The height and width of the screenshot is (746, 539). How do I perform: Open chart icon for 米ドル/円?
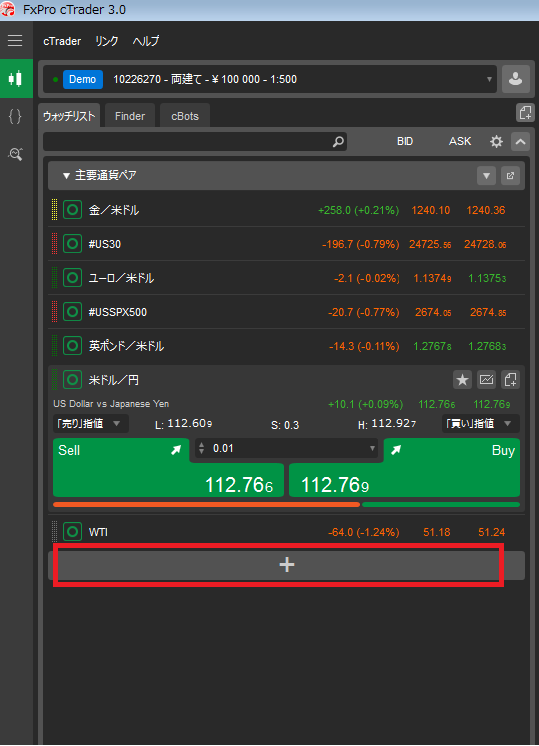(x=486, y=380)
